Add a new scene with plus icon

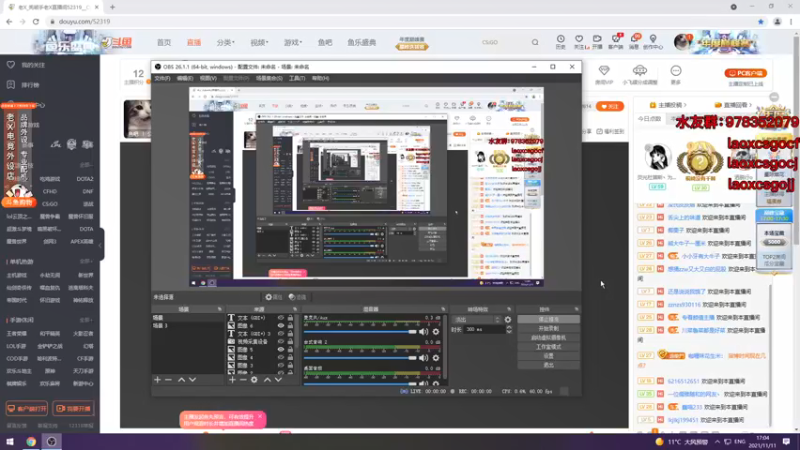pos(157,380)
